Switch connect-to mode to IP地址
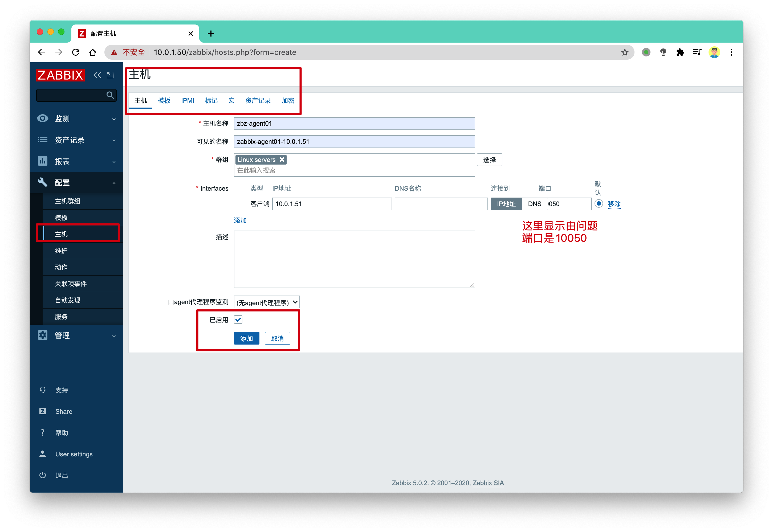 pyautogui.click(x=506, y=204)
